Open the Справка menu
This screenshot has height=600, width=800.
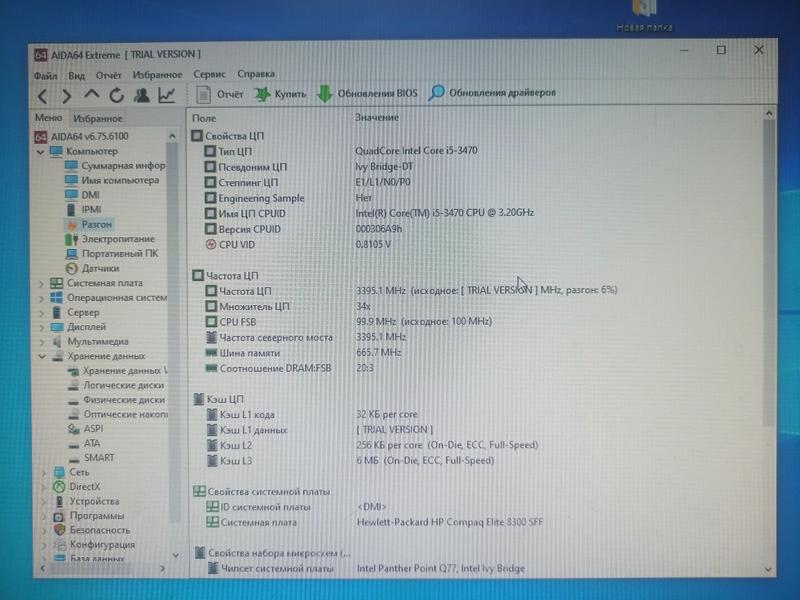256,73
